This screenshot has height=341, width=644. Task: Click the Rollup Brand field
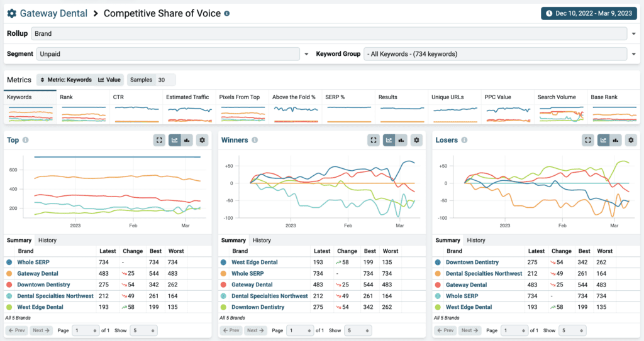coord(329,34)
